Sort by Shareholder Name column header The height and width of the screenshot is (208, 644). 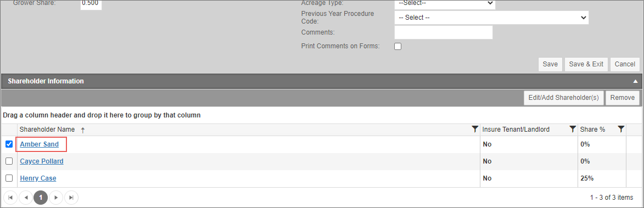[x=47, y=129]
